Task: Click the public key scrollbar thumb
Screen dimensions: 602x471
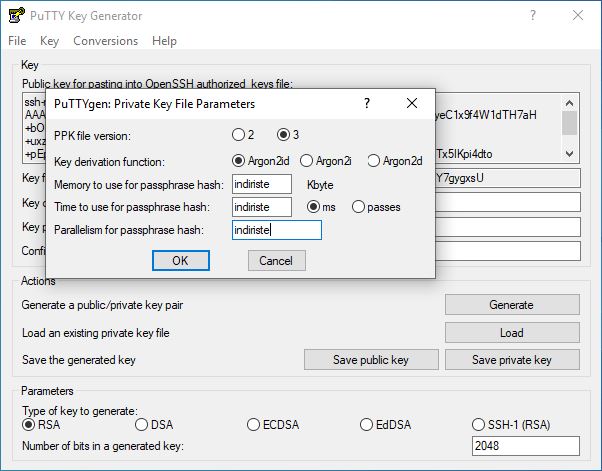Action: (569, 123)
